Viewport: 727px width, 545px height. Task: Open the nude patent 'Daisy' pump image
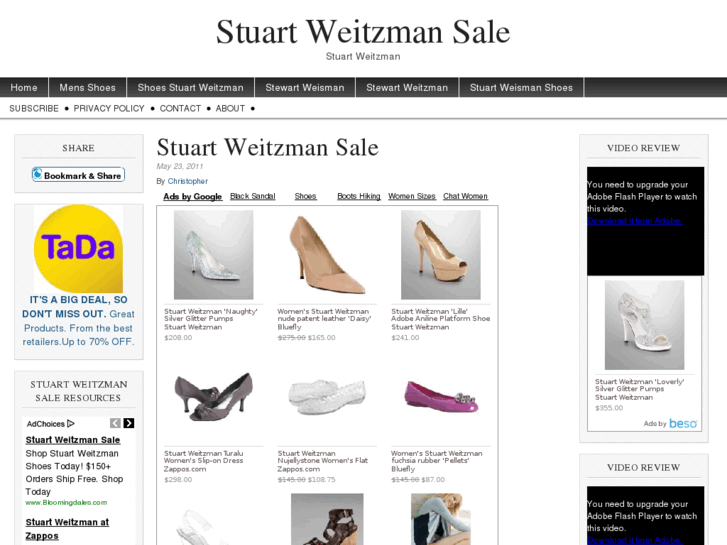[327, 255]
